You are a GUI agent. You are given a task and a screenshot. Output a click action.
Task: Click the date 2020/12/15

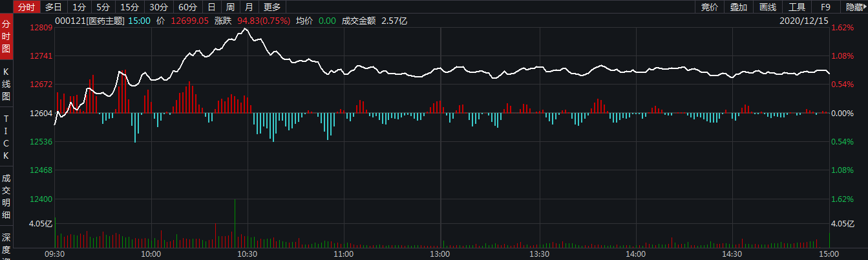click(x=804, y=21)
